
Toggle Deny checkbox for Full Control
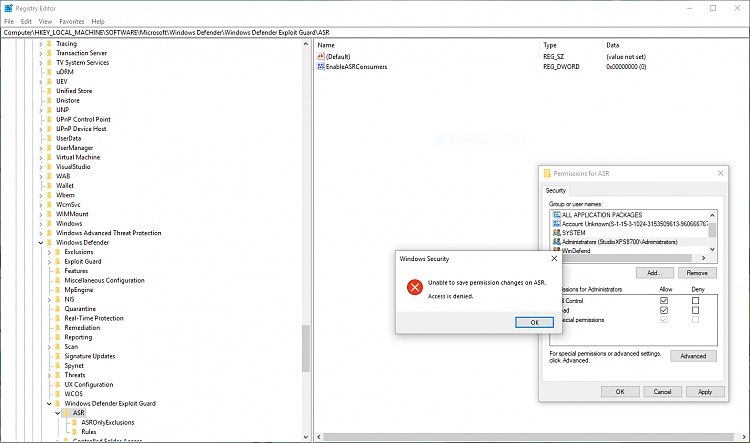coord(695,301)
